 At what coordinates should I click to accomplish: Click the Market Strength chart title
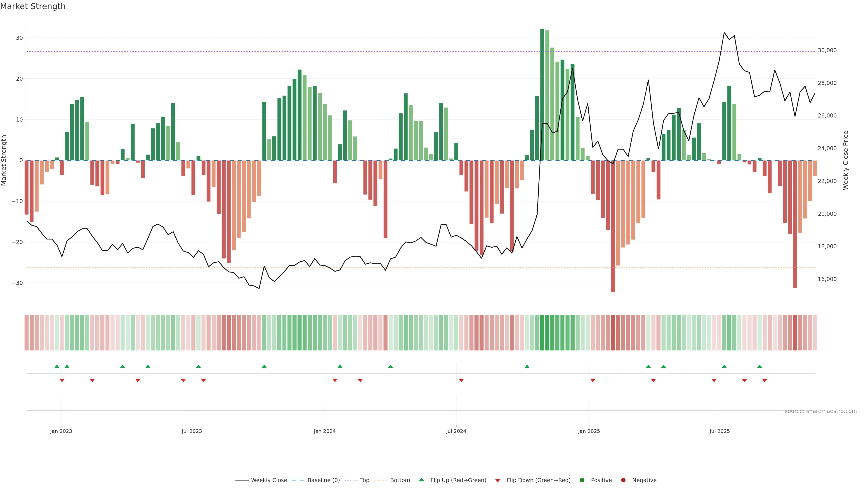click(33, 6)
